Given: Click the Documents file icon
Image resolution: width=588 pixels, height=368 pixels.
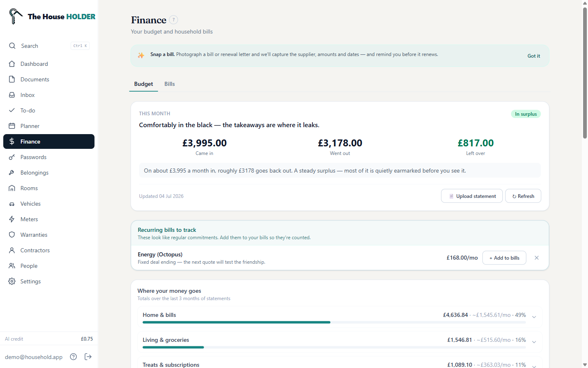Looking at the screenshot, I should click(x=12, y=79).
